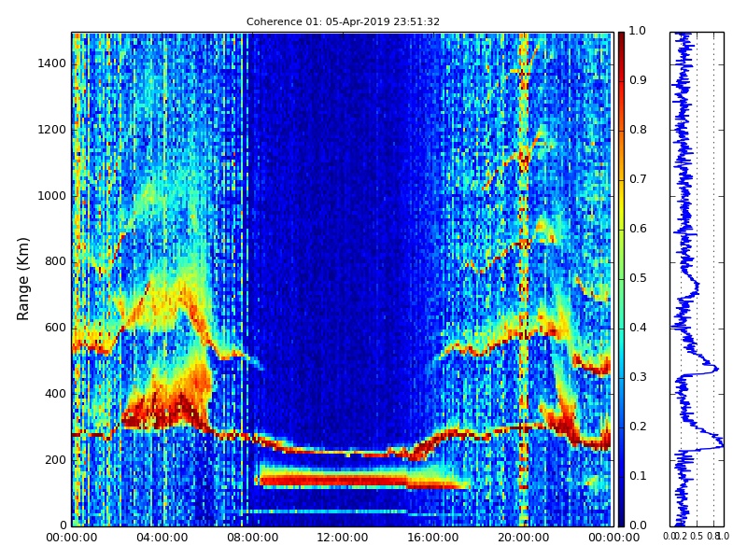Click the colorbar label 0.3
The width and height of the screenshot is (747, 560).
coord(638,377)
